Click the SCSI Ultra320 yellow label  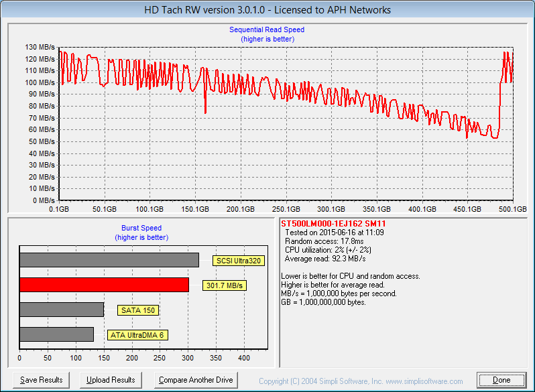239,261
